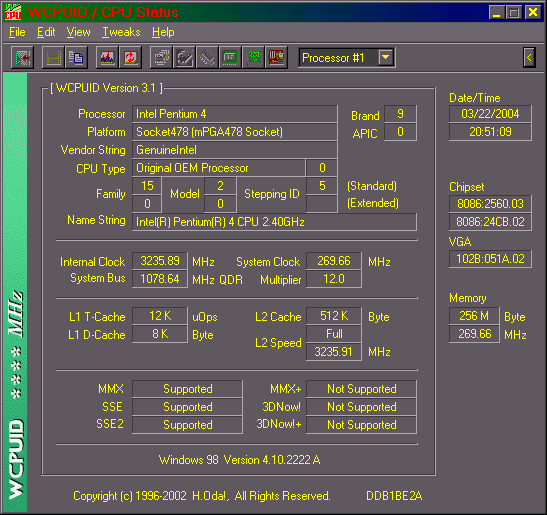Screen dimensions: 547x515
Task: Open the Help menu
Action: 163,32
